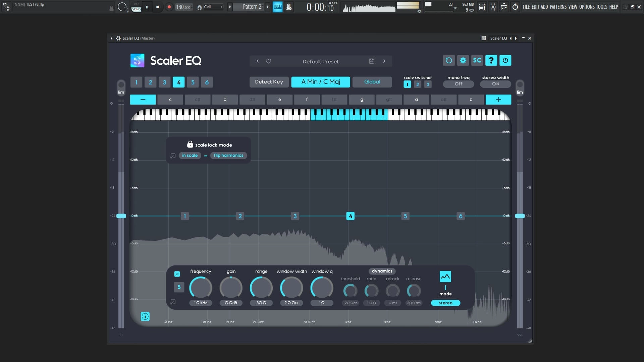Open the Scaler EQ wrapper preset dropdown

[499, 38]
